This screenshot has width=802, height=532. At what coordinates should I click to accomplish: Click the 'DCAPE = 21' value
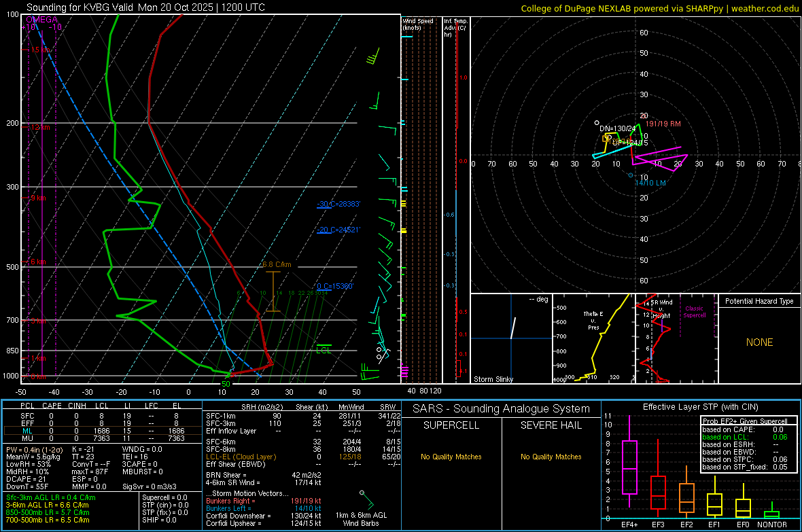26,479
